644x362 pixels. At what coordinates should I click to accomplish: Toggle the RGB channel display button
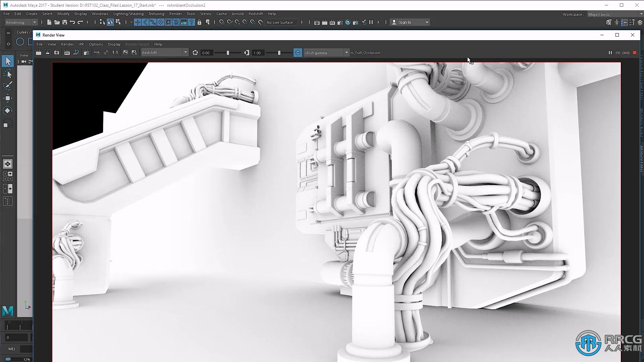(x=97, y=53)
